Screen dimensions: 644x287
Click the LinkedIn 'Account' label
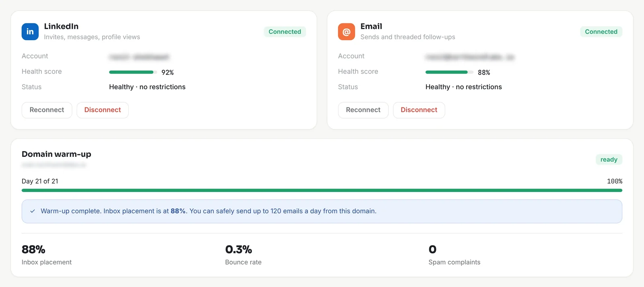(x=35, y=56)
